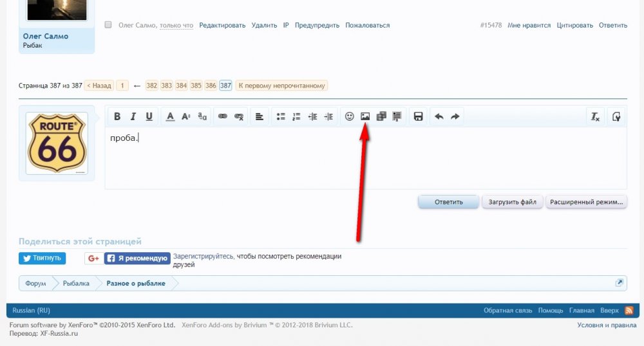
Task: Expand the text alignment options
Action: point(259,116)
